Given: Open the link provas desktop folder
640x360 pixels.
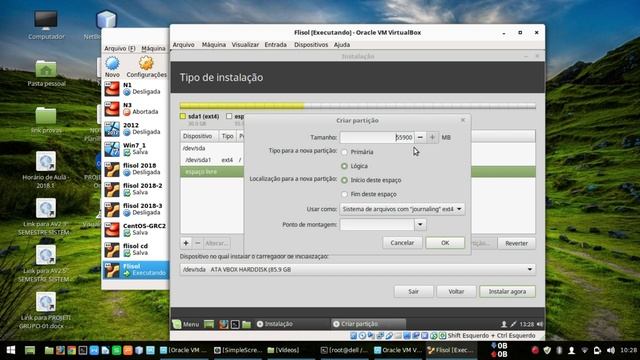Looking at the screenshot, I should [x=46, y=120].
